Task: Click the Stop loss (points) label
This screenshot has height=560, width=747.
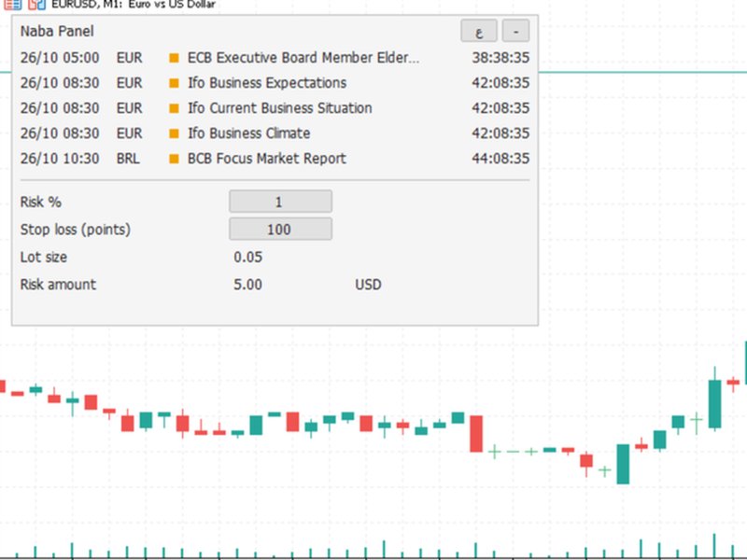Action: point(76,230)
